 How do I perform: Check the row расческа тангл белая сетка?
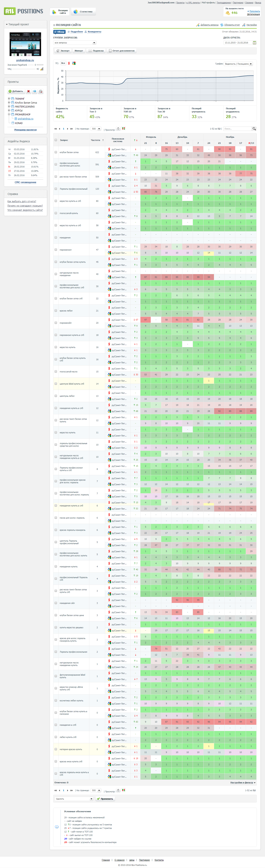(56, 176)
